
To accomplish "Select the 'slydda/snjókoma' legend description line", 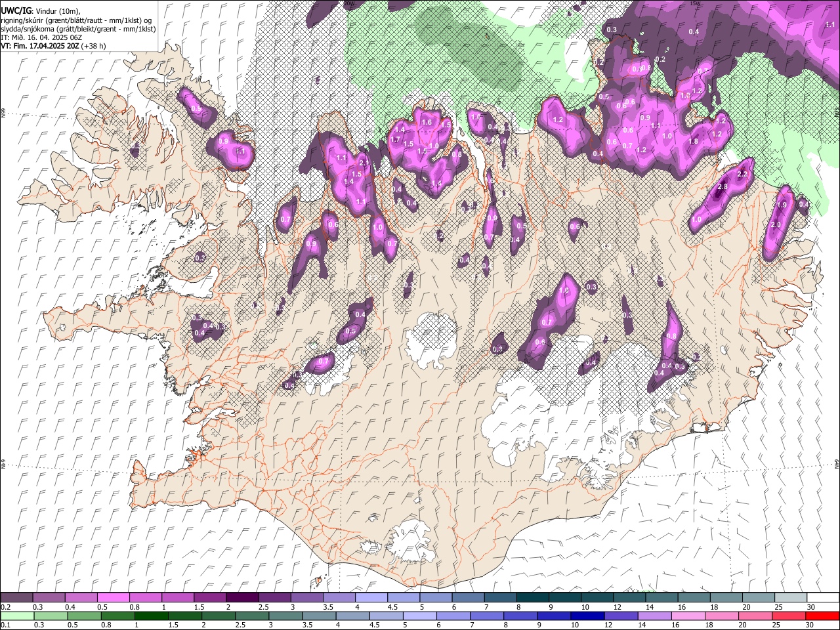I will click(78, 29).
